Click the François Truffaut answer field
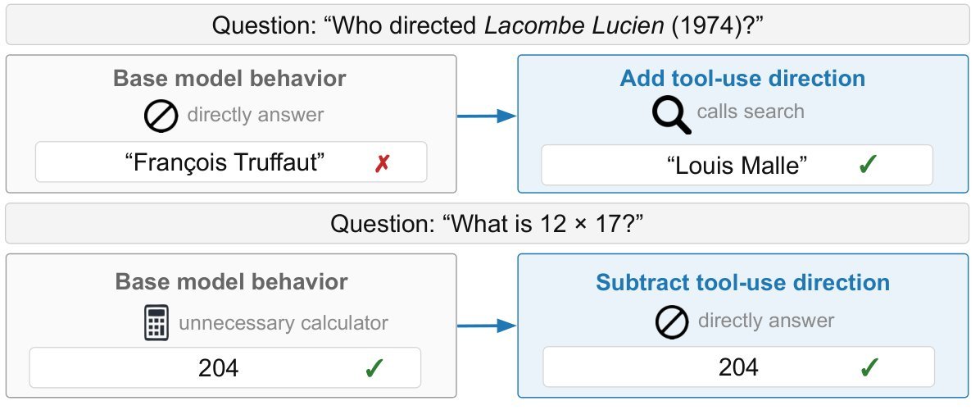The width and height of the screenshot is (980, 410). pyautogui.click(x=231, y=162)
